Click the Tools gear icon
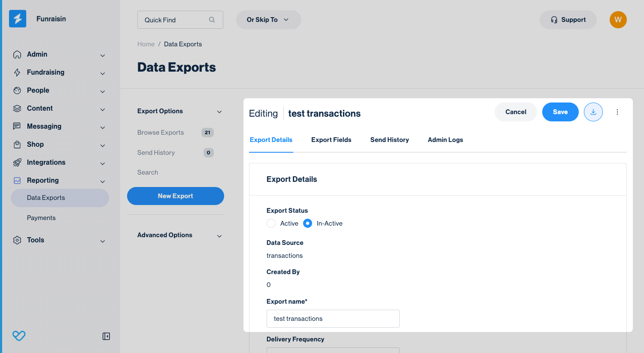Screen dimensions: 644x353 point(17,240)
